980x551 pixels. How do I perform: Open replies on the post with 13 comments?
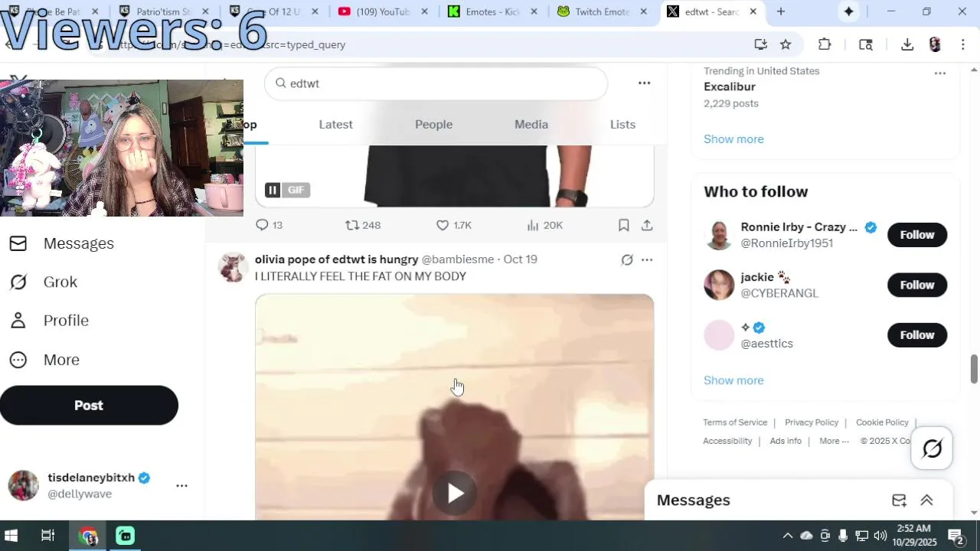pos(269,225)
